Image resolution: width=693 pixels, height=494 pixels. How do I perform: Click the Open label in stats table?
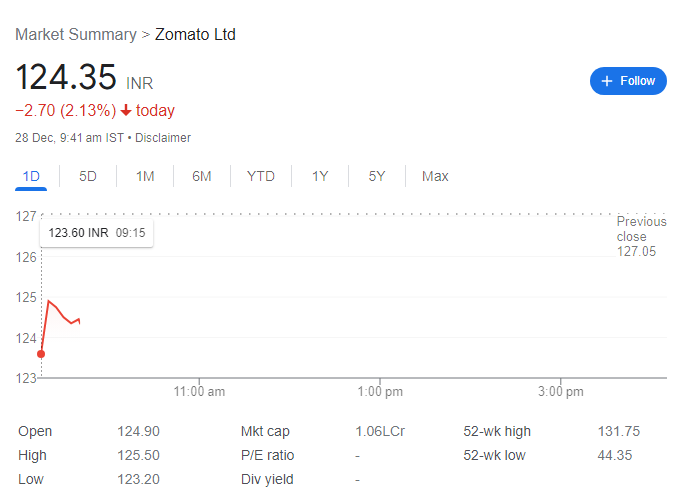(x=35, y=431)
